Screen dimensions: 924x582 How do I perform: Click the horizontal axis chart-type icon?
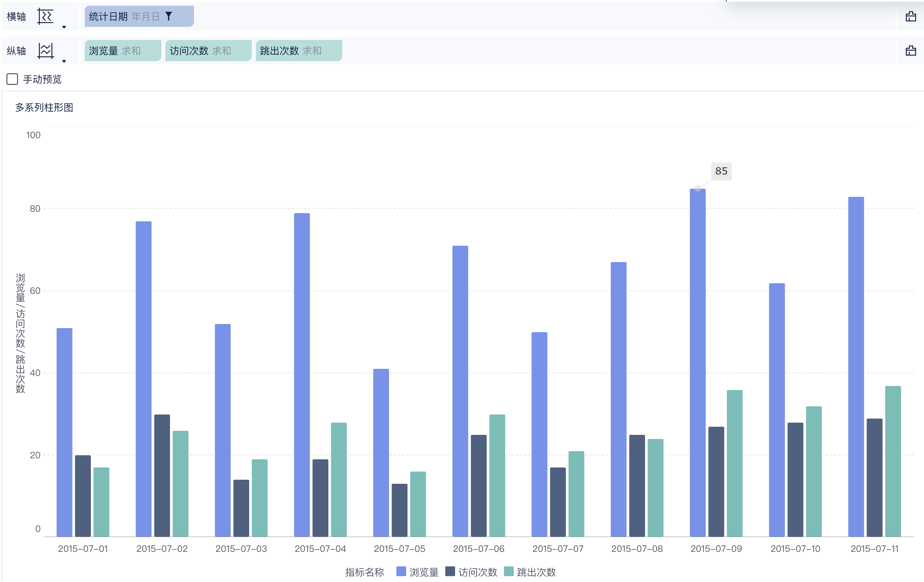coord(45,17)
